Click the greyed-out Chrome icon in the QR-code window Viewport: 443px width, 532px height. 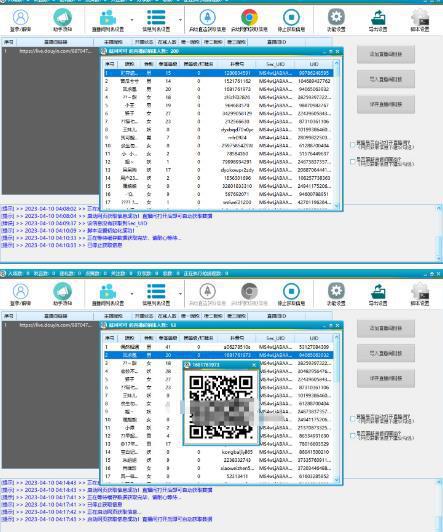pyautogui.click(x=249, y=291)
